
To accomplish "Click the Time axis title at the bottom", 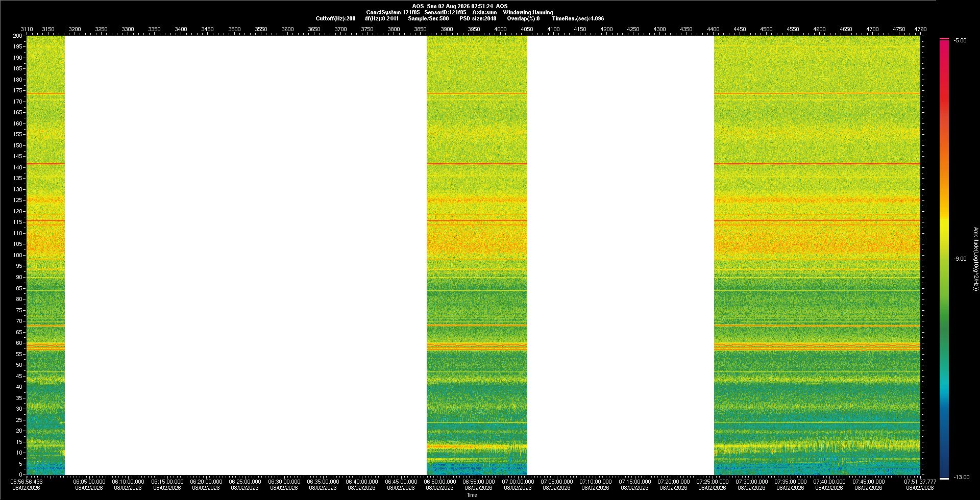I will (x=472, y=495).
